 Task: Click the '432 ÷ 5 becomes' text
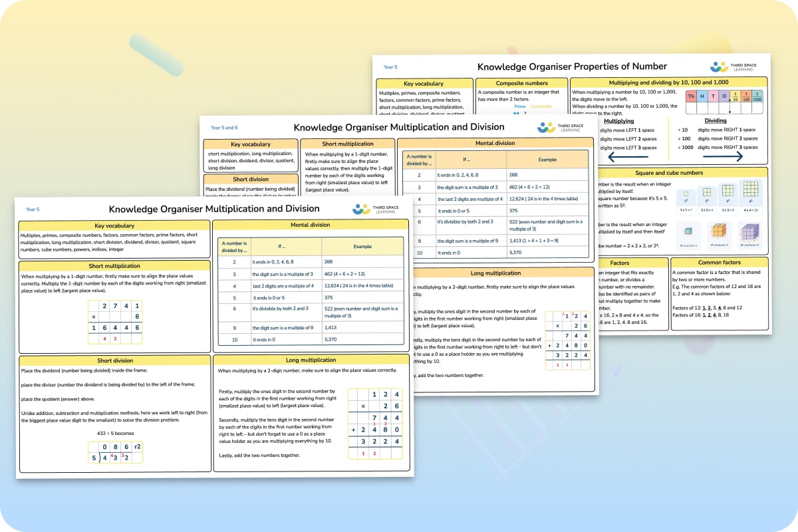coord(115,432)
